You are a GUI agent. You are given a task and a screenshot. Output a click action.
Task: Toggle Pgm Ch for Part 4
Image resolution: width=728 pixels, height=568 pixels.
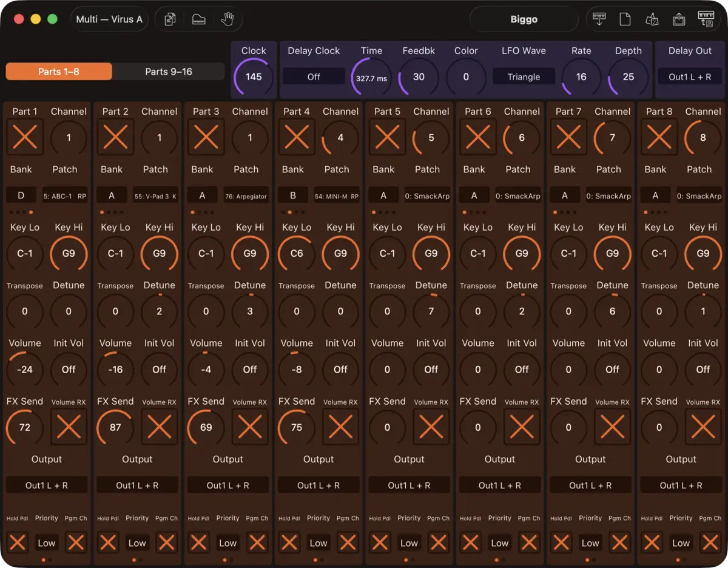click(x=348, y=543)
